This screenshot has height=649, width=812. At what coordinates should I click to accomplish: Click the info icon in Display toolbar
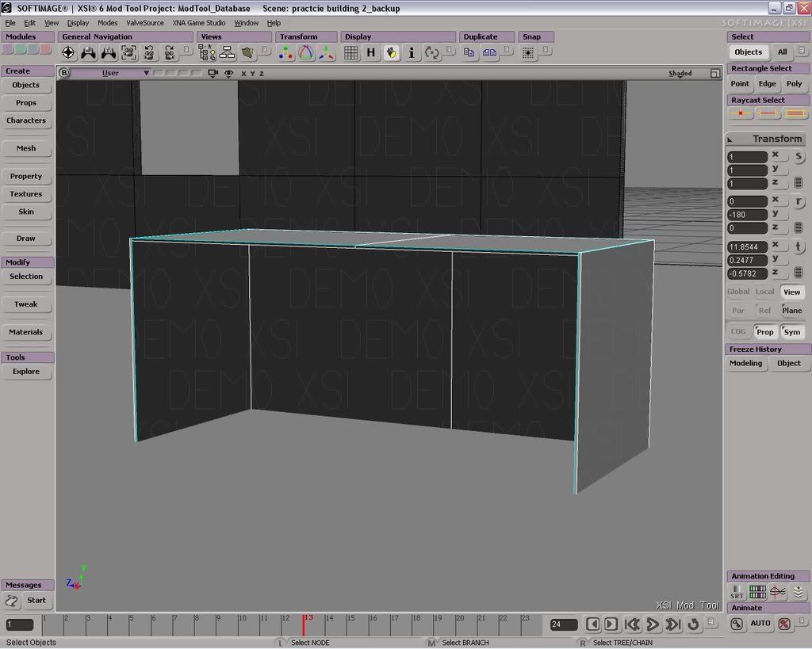[412, 53]
